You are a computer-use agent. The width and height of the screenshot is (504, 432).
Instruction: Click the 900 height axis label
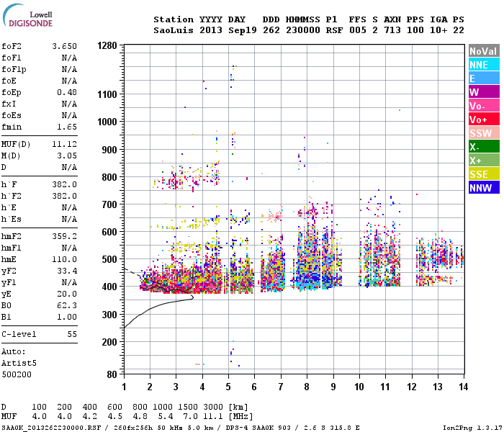[109, 150]
